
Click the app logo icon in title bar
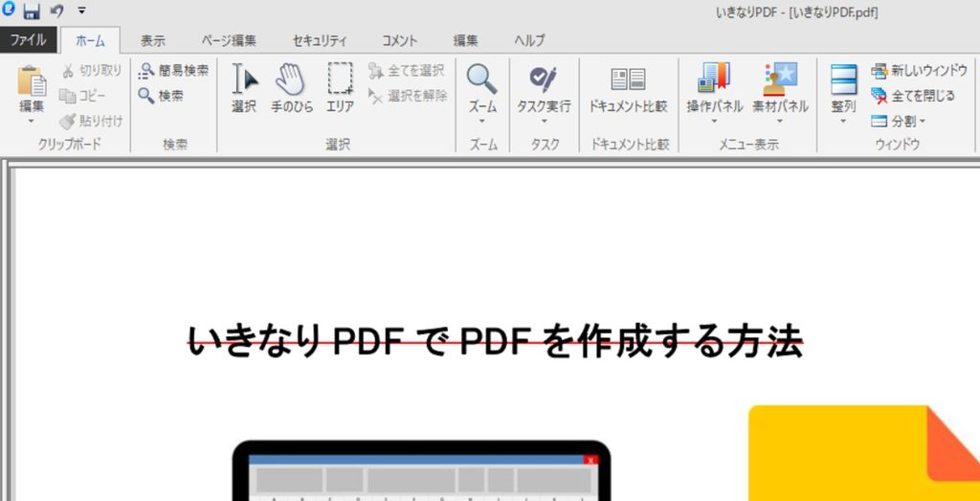(x=9, y=10)
